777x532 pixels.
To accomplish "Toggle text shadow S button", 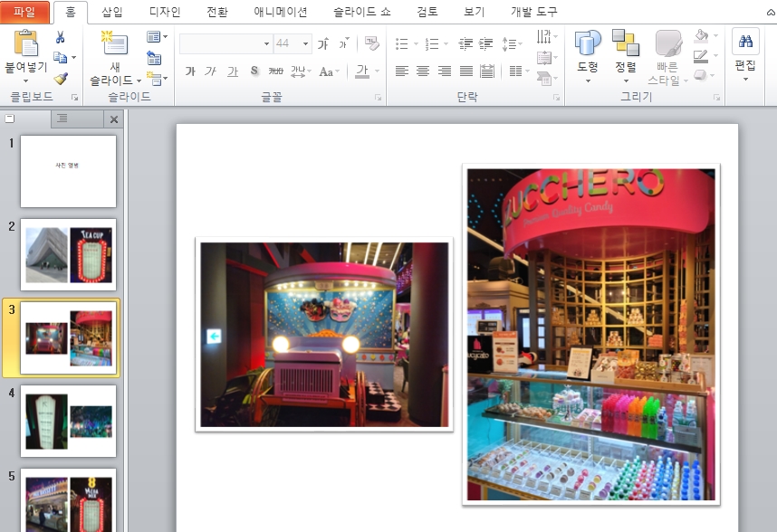I will 254,71.
